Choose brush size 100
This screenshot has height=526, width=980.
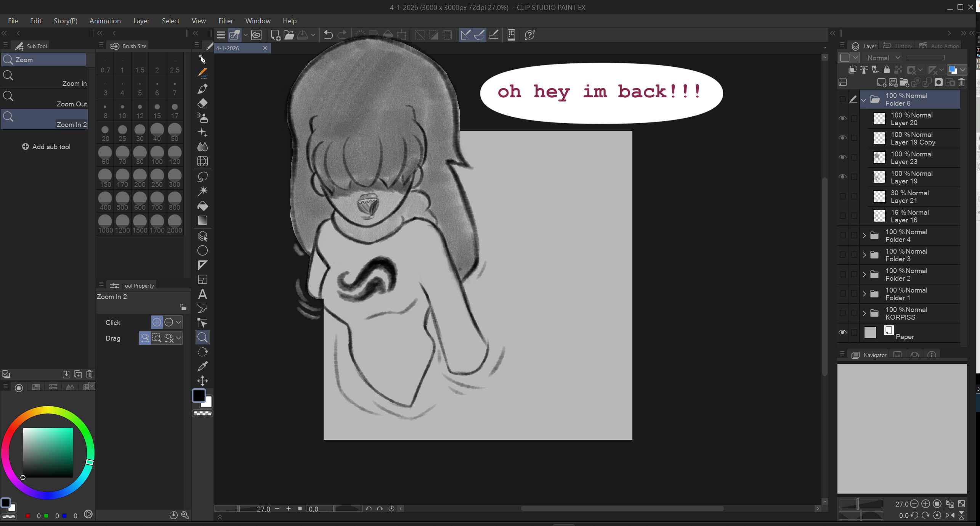(157, 156)
